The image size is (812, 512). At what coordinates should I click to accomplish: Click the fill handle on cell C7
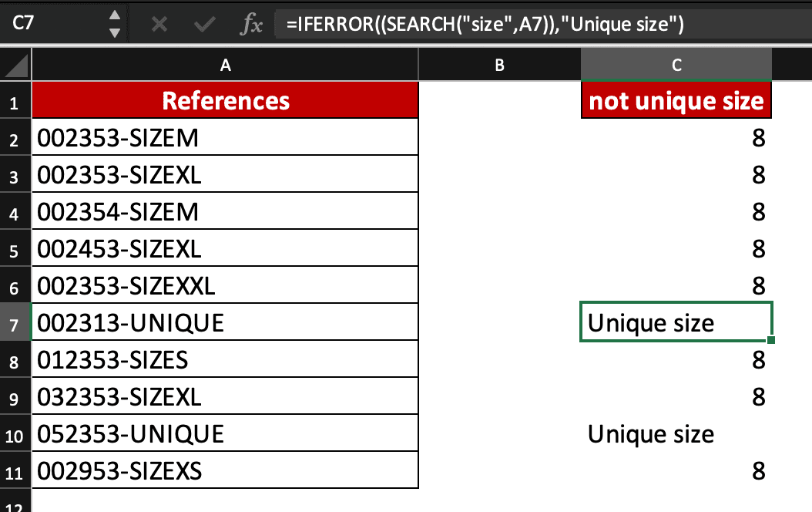[771, 339]
